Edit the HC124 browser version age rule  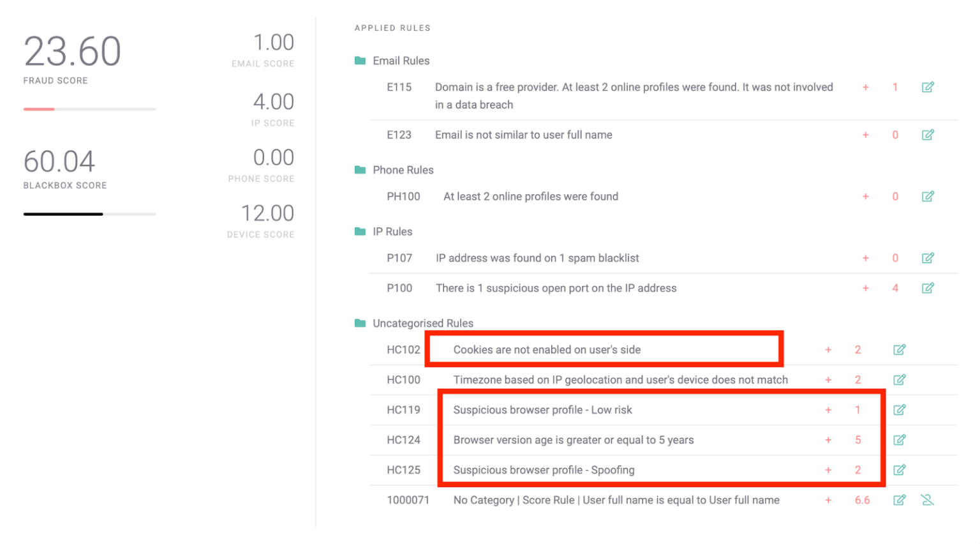[x=899, y=440]
